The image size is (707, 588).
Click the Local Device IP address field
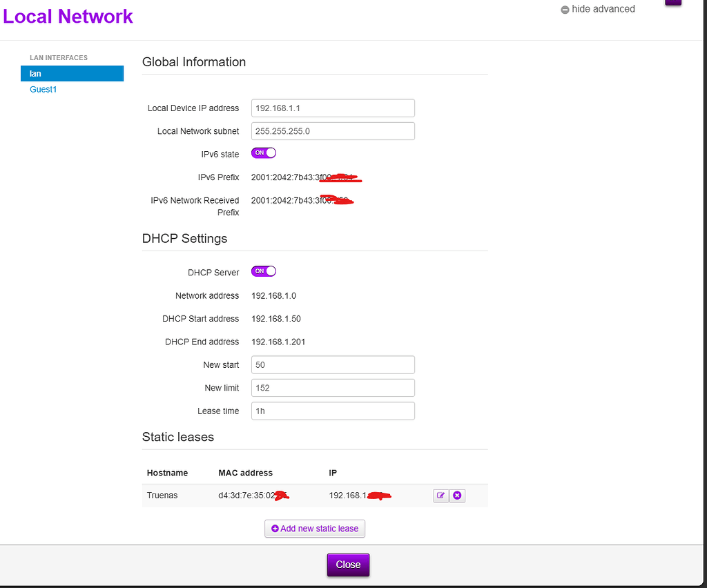(333, 108)
